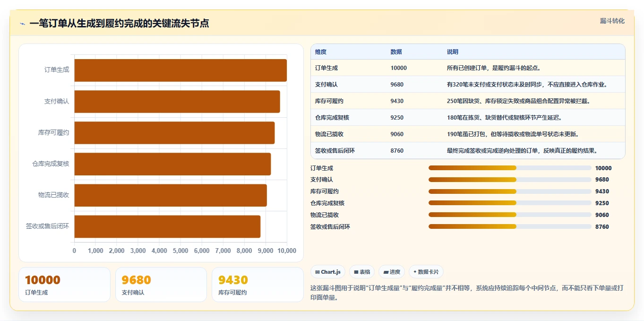Click the 物流已揽收 cell in the table
Screen dimensions: 644x321
click(x=329, y=134)
